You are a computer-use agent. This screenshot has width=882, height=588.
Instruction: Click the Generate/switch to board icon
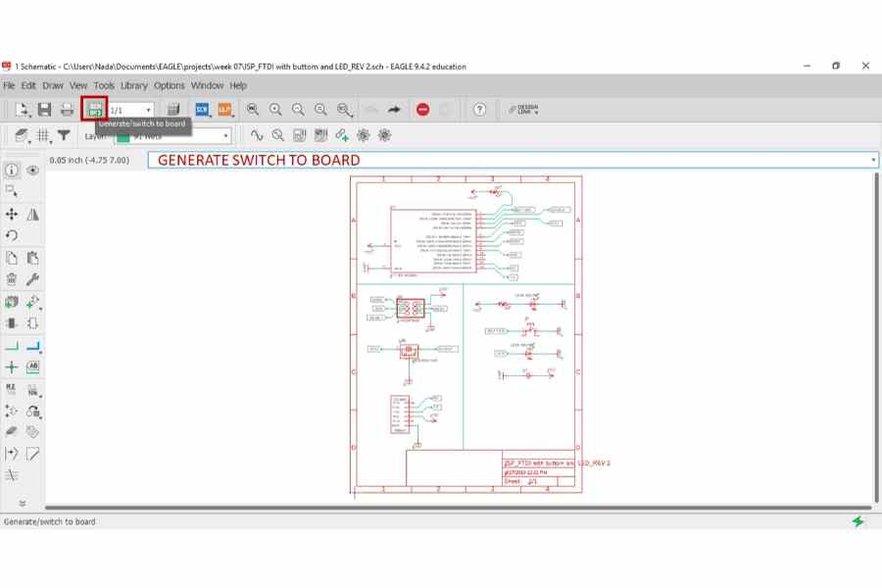pos(94,109)
